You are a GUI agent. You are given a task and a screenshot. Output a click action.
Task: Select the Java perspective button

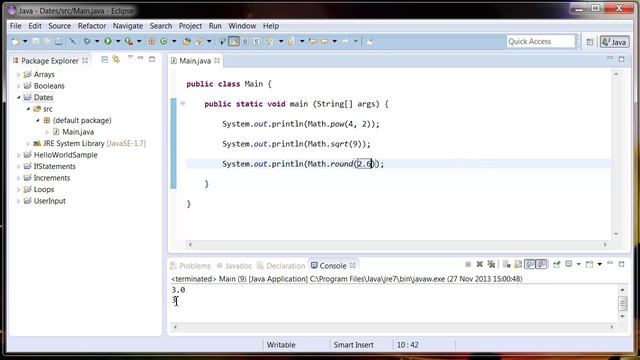pos(614,42)
